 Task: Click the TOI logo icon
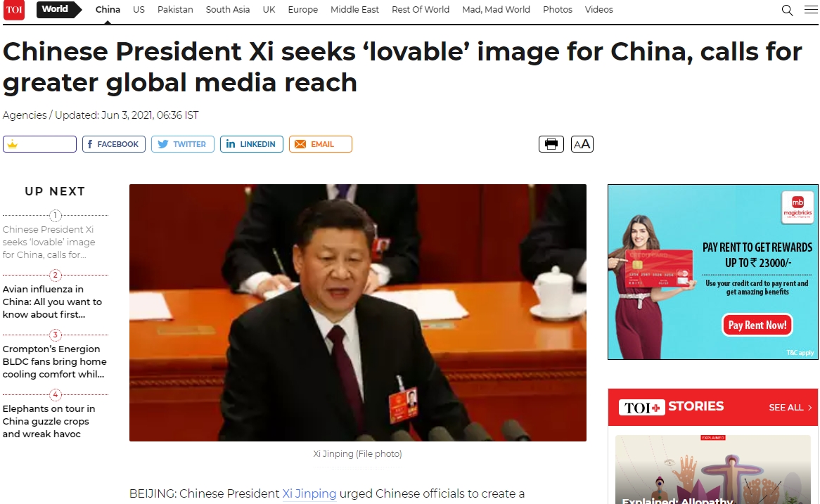coord(14,10)
